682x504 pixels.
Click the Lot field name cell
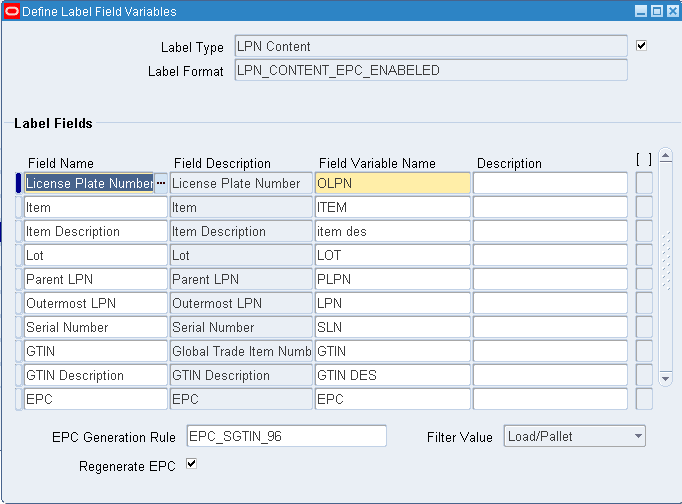tap(95, 256)
